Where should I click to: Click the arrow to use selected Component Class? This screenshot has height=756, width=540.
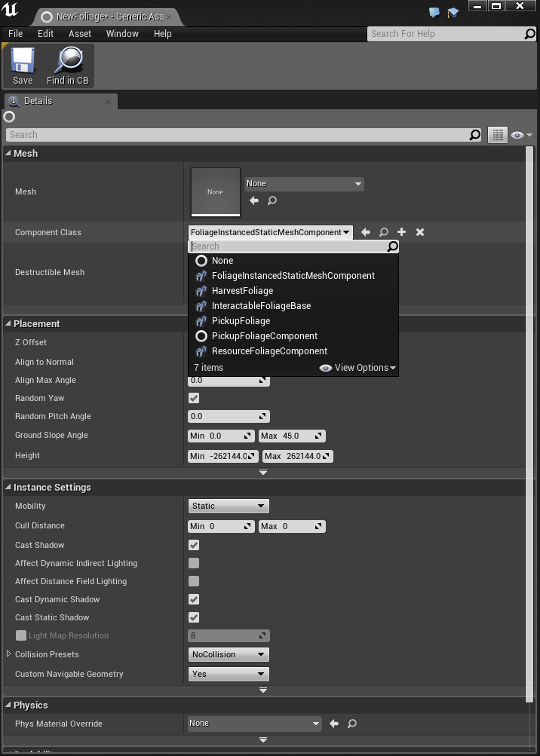(x=366, y=232)
